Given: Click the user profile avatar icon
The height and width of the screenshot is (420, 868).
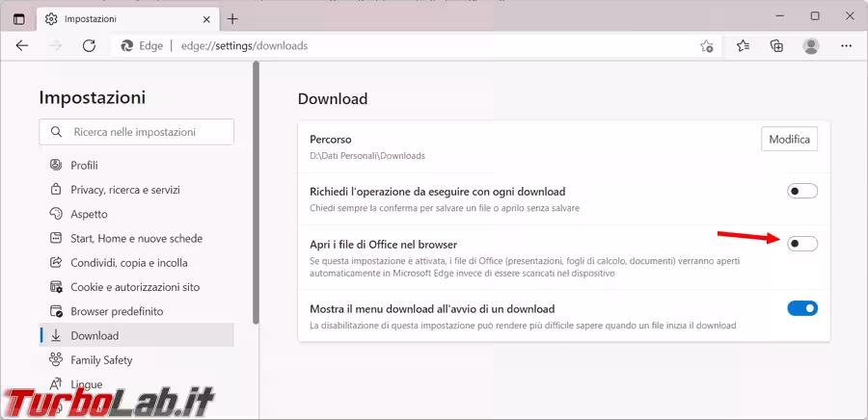Looking at the screenshot, I should point(811,45).
